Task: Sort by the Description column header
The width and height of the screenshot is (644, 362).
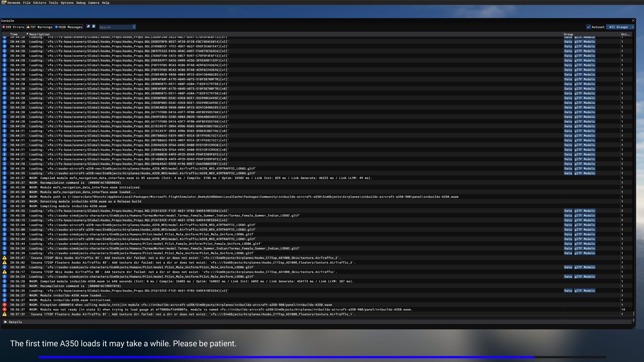Action: point(39,34)
